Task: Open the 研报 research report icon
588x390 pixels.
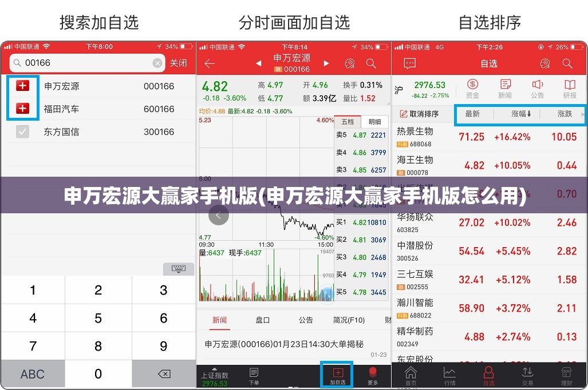Action: tap(570, 89)
